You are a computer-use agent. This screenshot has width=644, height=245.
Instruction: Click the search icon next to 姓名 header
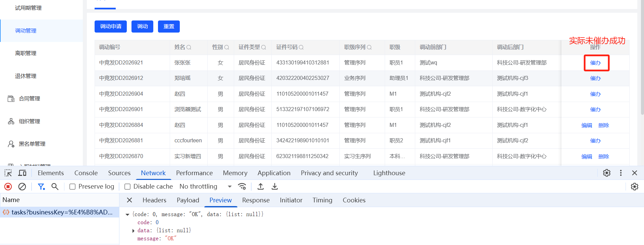189,47
